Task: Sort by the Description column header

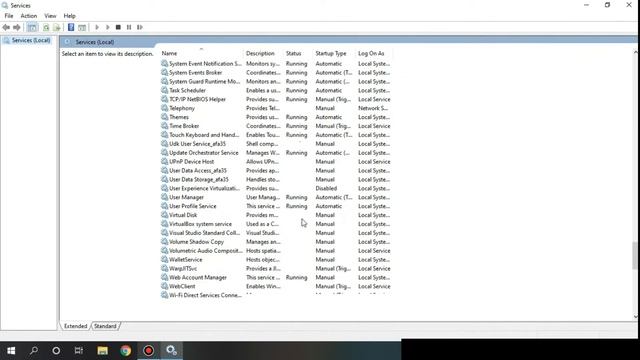Action: pos(260,53)
